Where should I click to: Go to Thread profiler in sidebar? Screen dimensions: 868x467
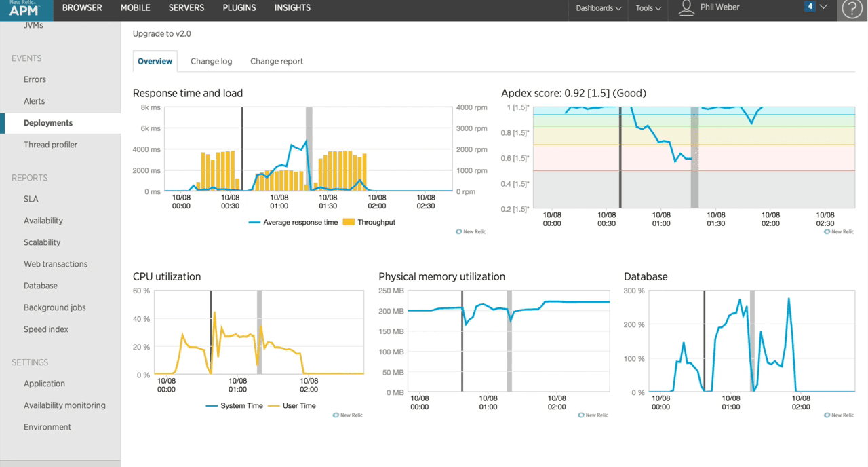click(50, 145)
